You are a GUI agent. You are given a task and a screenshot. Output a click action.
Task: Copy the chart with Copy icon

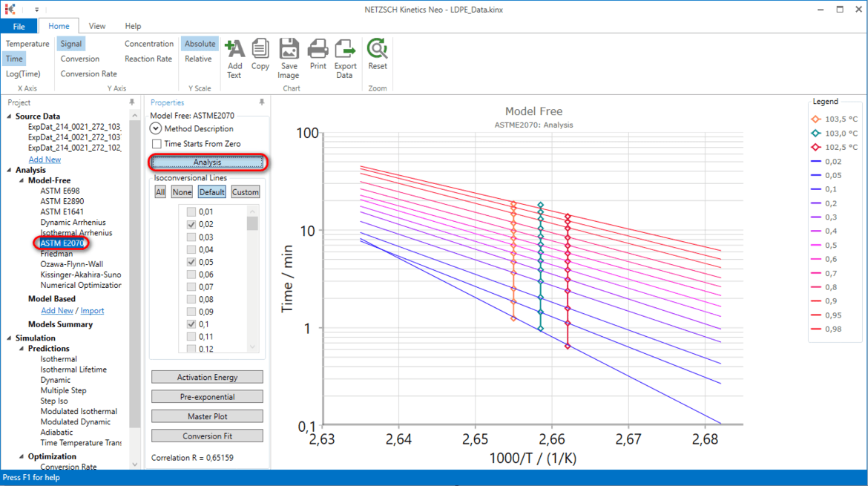pyautogui.click(x=260, y=48)
